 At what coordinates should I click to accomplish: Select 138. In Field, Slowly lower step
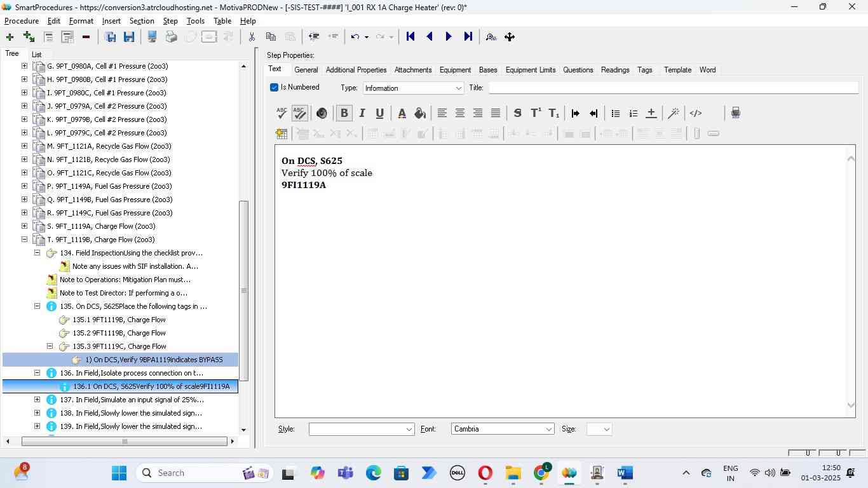point(131,413)
